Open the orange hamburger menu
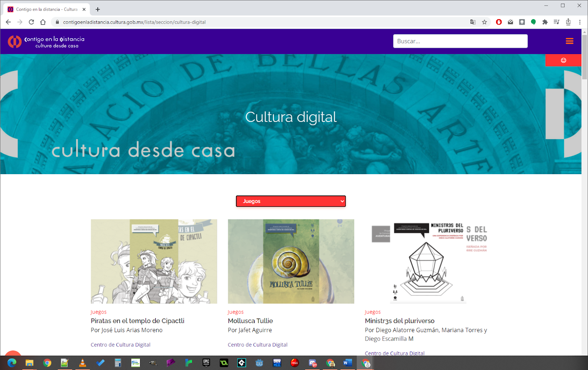 tap(569, 41)
